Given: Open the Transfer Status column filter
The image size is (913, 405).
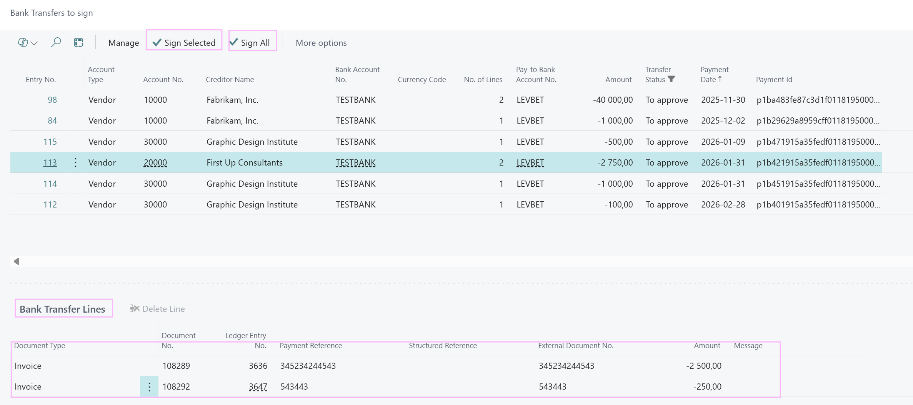Looking at the screenshot, I should (671, 79).
